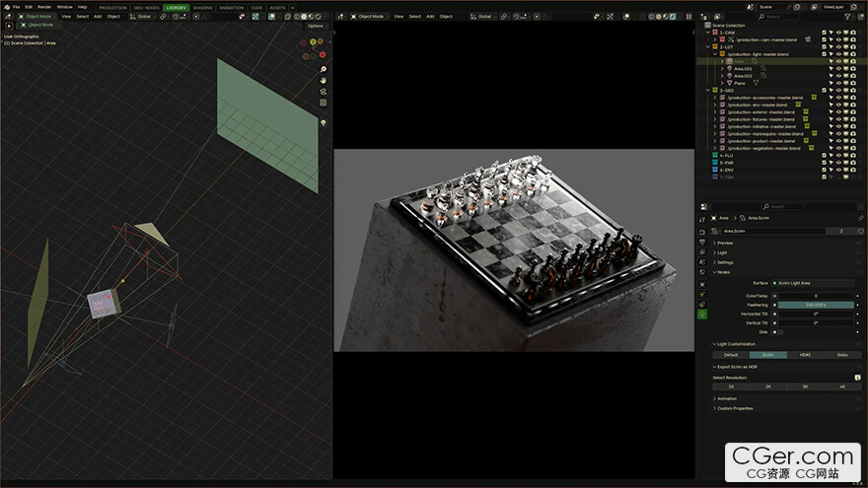The width and height of the screenshot is (868, 488).
Task: Open Global transform orientation dropdown in left viewport
Action: tap(142, 17)
